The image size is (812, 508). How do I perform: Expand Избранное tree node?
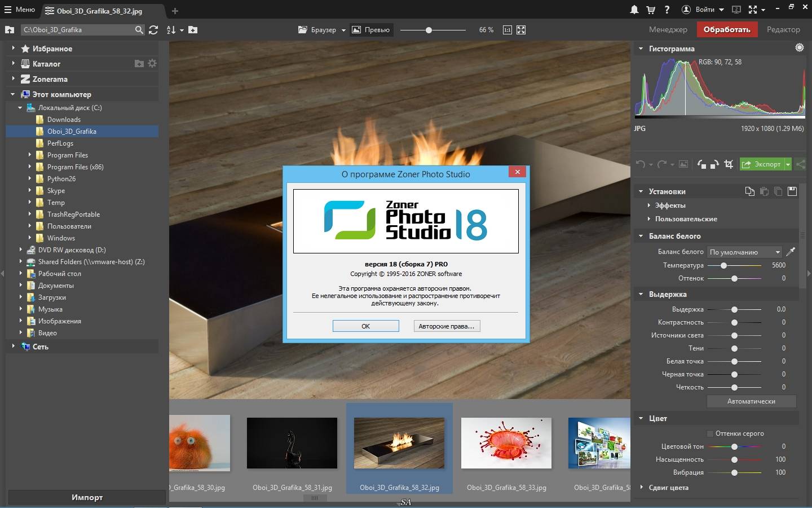[x=13, y=49]
